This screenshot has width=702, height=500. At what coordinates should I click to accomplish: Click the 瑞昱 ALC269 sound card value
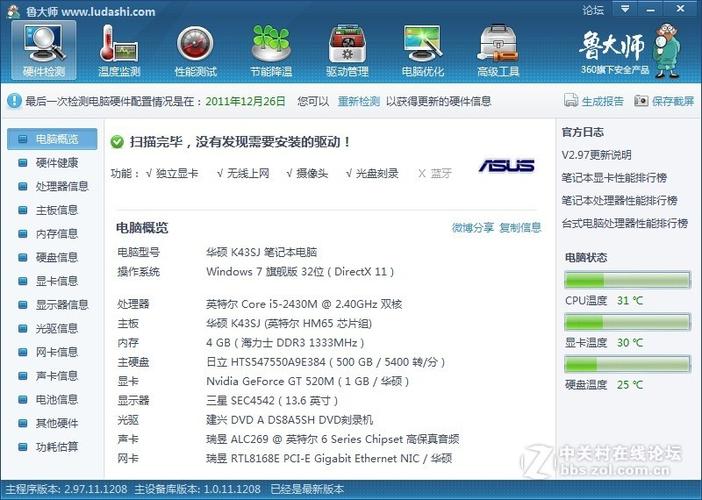tap(333, 439)
